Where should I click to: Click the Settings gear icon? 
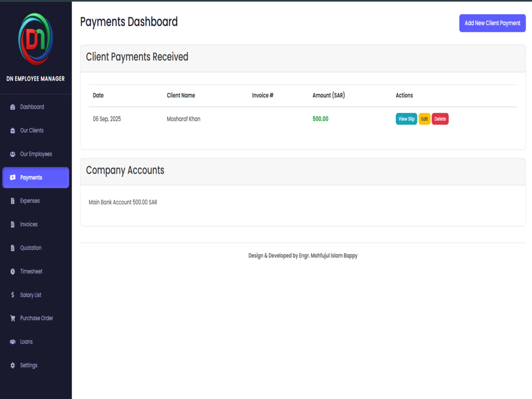(x=13, y=365)
